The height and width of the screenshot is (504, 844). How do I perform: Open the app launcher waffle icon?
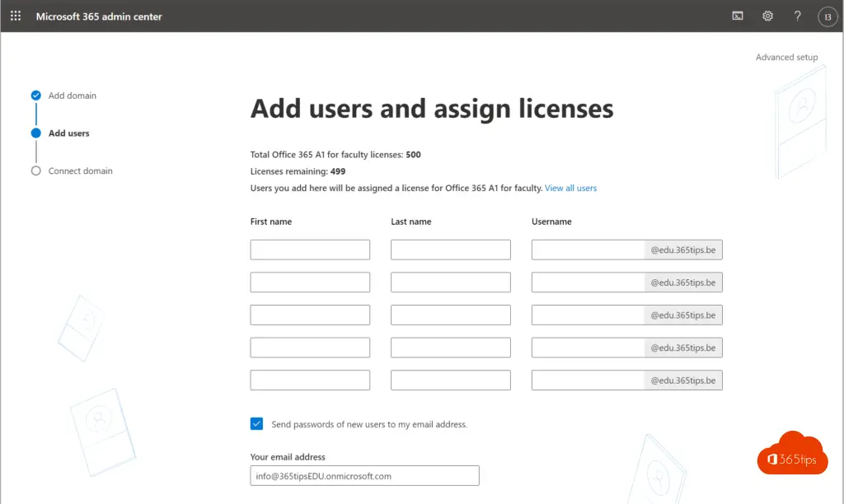(x=16, y=16)
